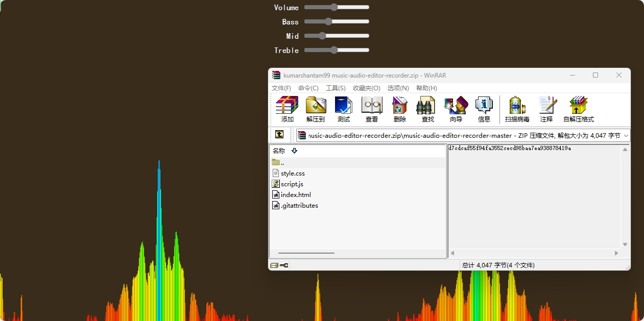Click the script.js file icon

click(x=276, y=184)
